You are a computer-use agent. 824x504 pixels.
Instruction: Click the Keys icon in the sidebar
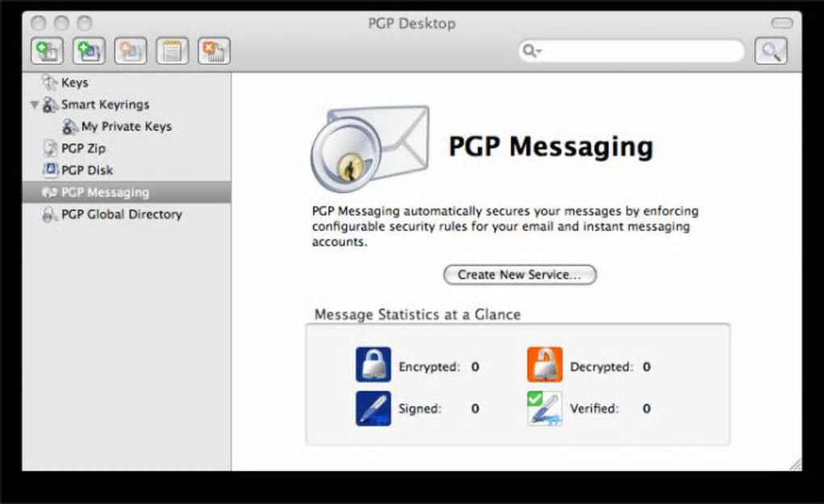[x=50, y=82]
